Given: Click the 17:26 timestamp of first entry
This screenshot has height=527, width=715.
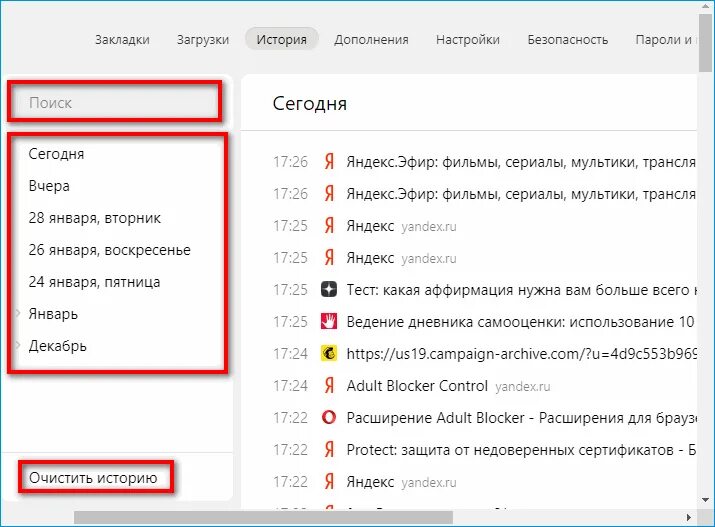Looking at the screenshot, I should 290,162.
